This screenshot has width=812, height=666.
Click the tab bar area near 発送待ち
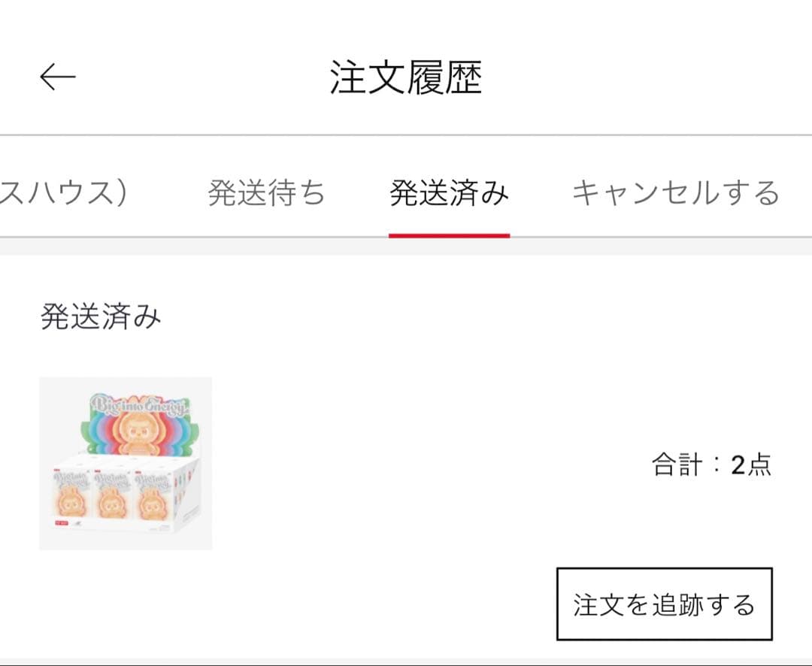(x=265, y=192)
